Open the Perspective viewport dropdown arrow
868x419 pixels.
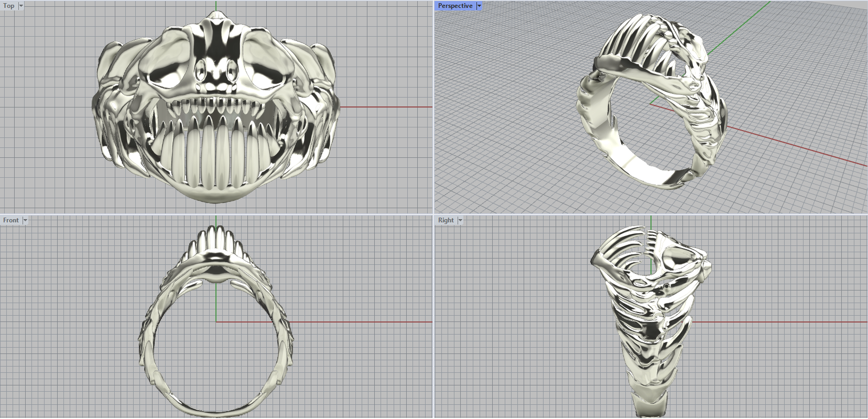click(x=479, y=6)
